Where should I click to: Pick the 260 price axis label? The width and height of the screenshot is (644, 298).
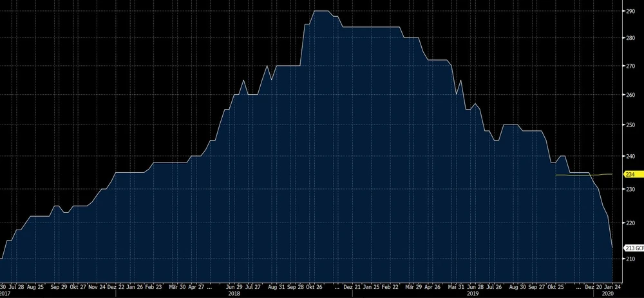point(630,95)
